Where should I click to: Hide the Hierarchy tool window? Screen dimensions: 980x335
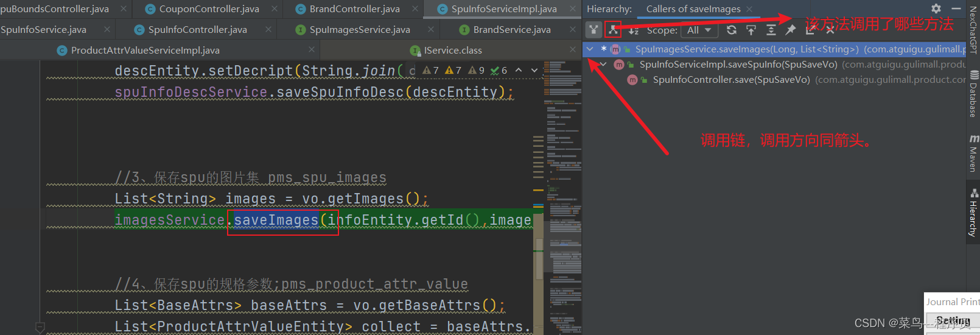[x=956, y=9]
